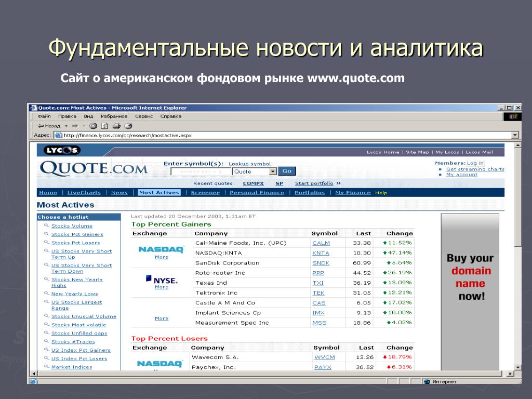Switch to the LiveCharts tab
The image size is (532, 399).
point(84,193)
